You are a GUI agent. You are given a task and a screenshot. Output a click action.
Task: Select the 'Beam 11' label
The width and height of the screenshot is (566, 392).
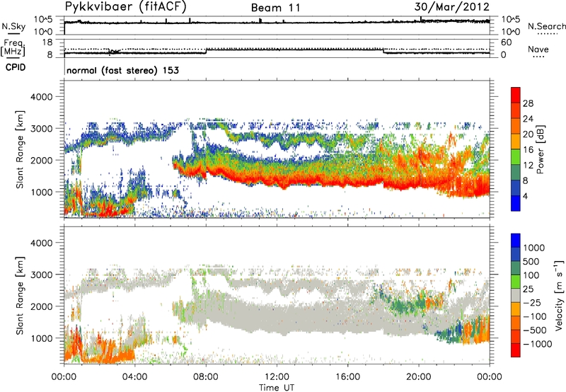(x=275, y=8)
